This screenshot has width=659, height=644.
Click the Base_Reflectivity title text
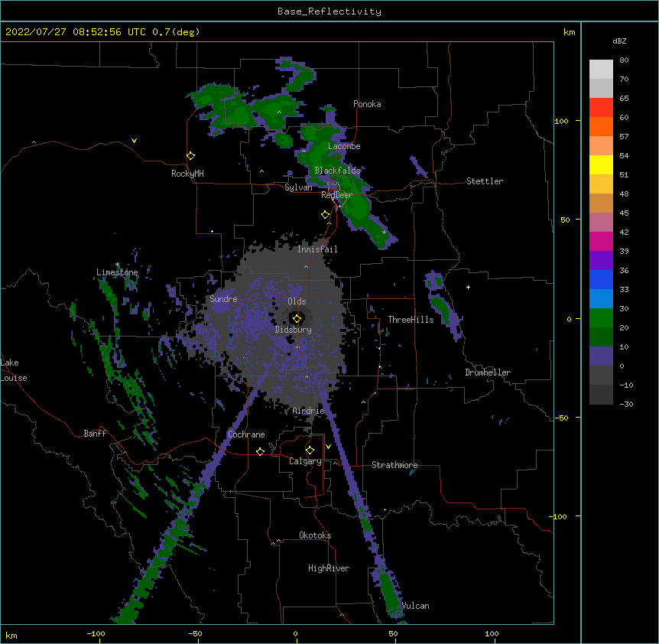click(329, 11)
